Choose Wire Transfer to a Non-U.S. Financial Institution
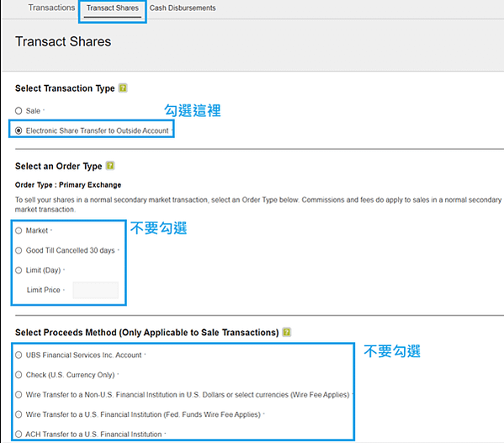This screenshot has height=443, width=504. point(19,394)
